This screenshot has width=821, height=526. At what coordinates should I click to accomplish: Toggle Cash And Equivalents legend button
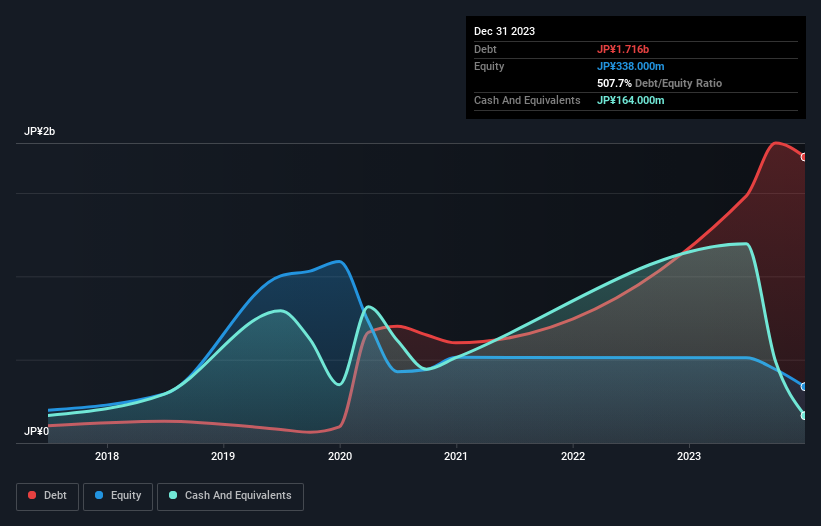(230, 496)
